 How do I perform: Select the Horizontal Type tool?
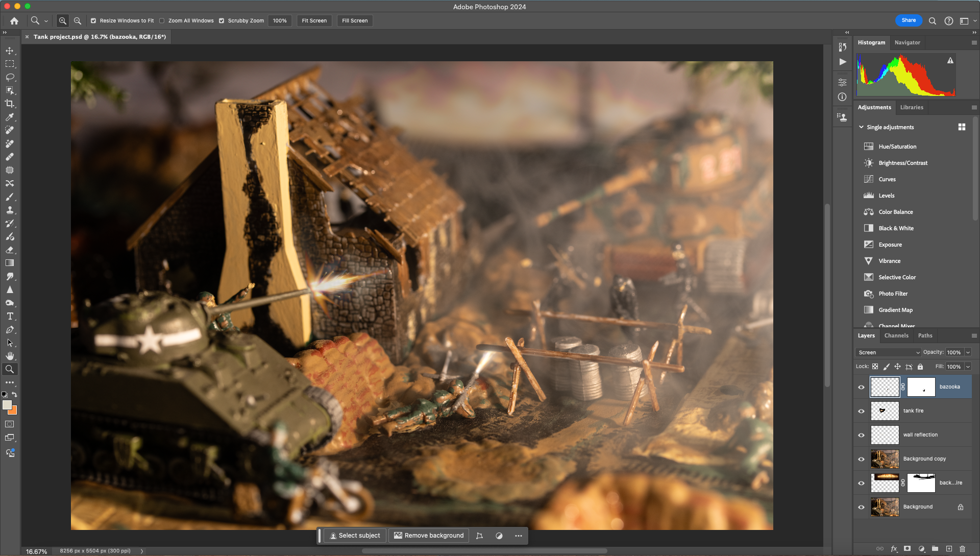pos(10,316)
